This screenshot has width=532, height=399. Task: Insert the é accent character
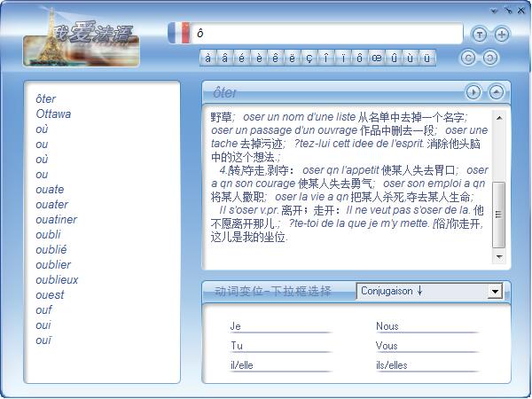pos(241,59)
